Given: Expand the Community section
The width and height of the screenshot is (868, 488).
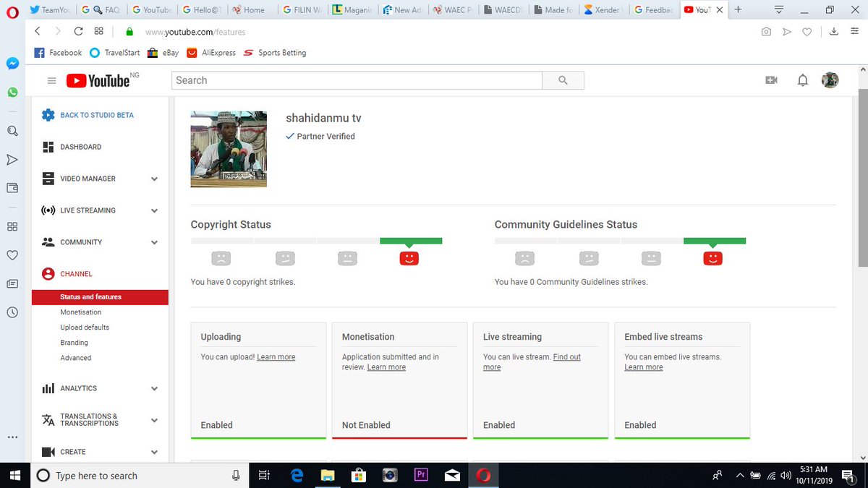Looking at the screenshot, I should pyautogui.click(x=154, y=242).
